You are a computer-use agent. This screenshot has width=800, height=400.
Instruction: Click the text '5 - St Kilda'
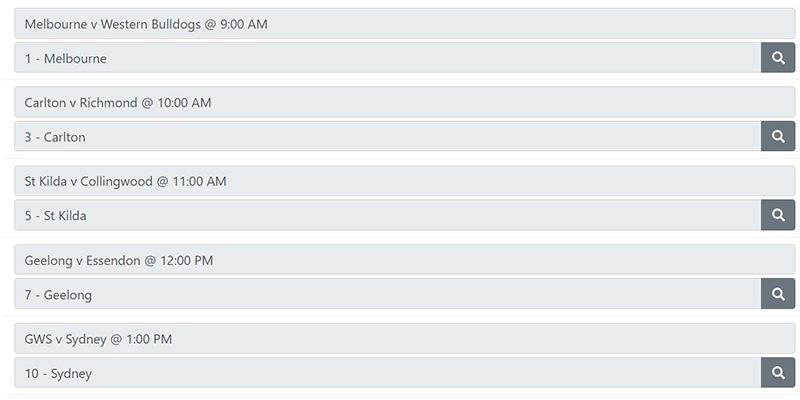click(x=56, y=216)
